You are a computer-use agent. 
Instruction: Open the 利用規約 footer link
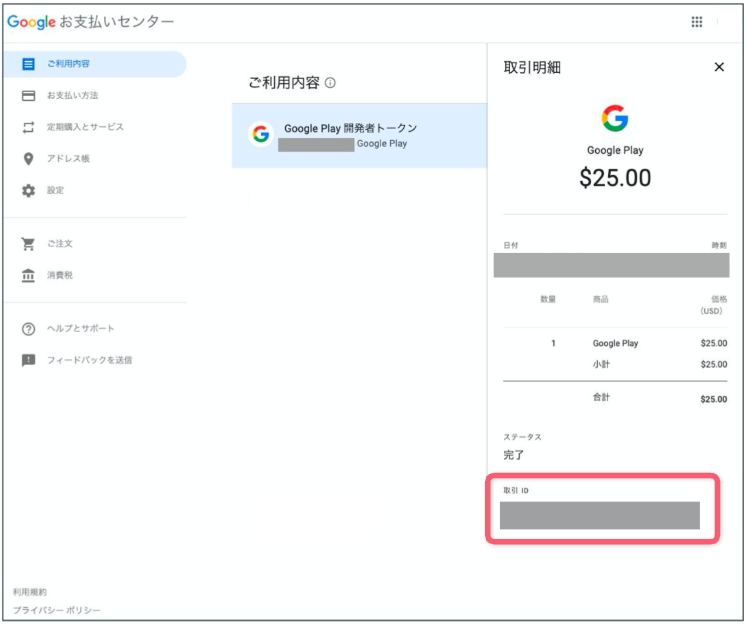30,592
